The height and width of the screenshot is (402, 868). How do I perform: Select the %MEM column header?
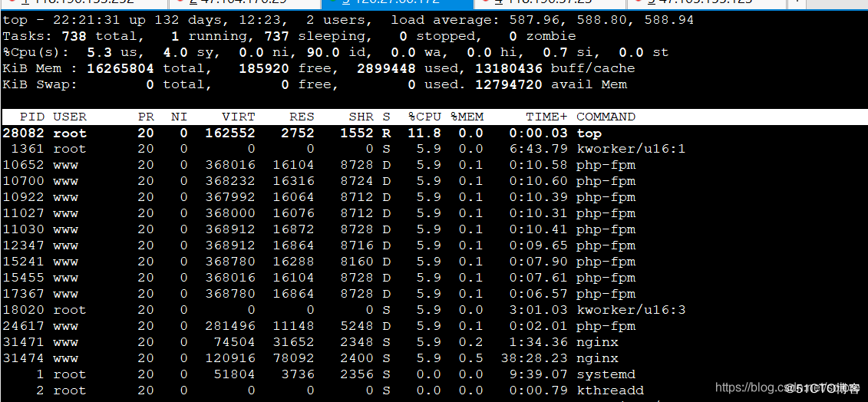pyautogui.click(x=467, y=117)
